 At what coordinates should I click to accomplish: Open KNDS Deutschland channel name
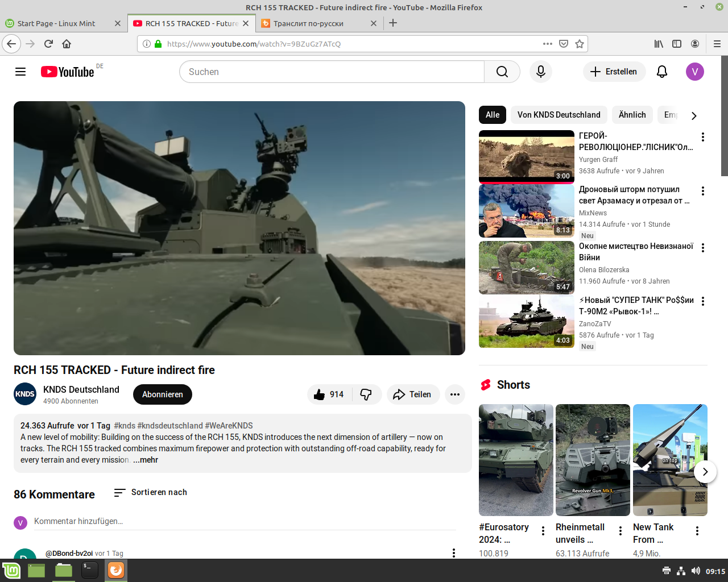[x=81, y=389]
